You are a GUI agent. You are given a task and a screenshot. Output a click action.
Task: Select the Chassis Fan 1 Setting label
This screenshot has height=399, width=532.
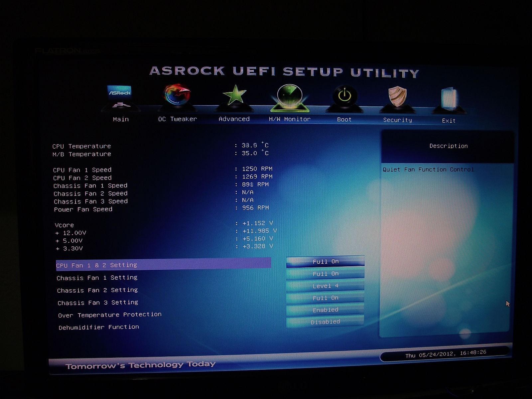pyautogui.click(x=97, y=278)
